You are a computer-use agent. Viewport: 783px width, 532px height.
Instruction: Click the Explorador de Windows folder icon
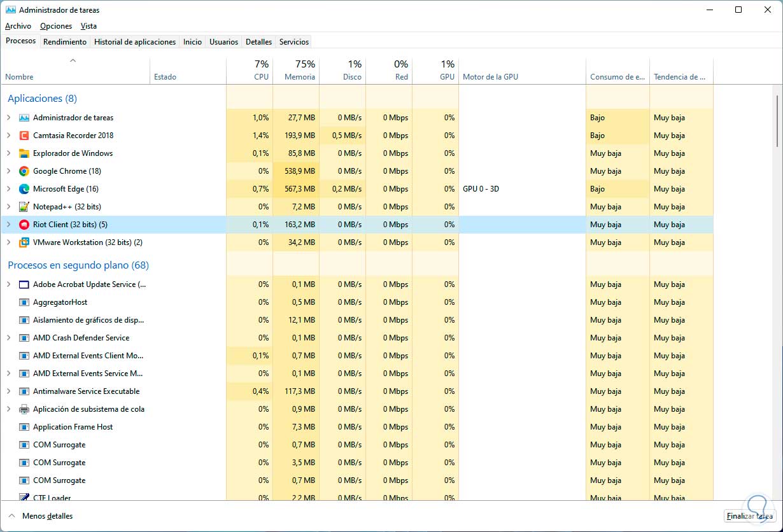24,153
